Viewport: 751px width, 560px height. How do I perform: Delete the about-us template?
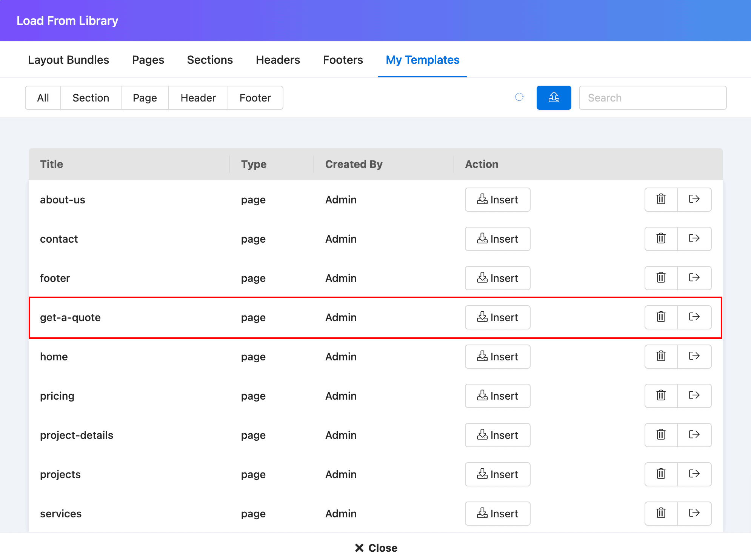661,199
